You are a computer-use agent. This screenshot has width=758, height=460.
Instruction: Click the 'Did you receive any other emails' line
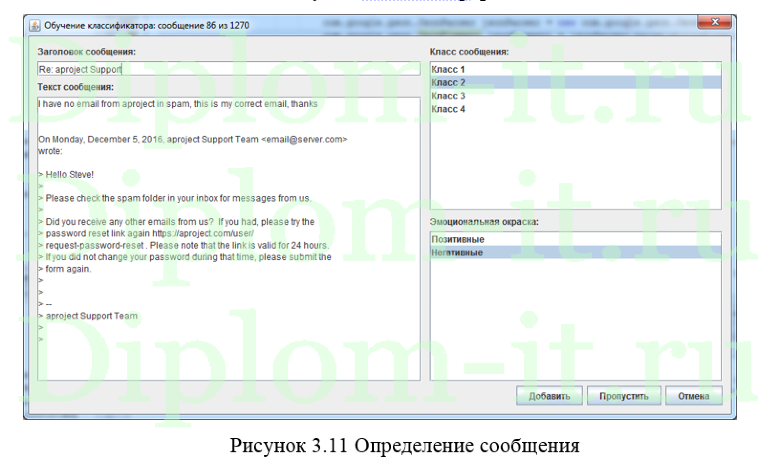176,222
